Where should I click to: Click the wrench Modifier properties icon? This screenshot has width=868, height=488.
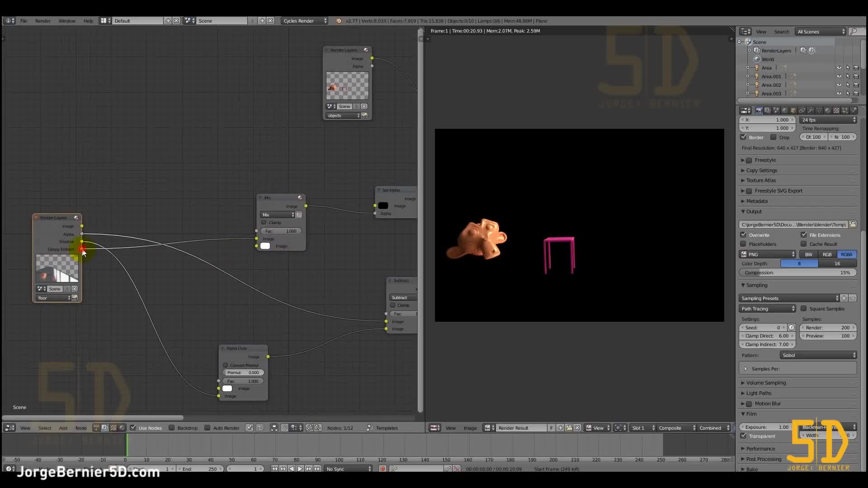tap(811, 111)
